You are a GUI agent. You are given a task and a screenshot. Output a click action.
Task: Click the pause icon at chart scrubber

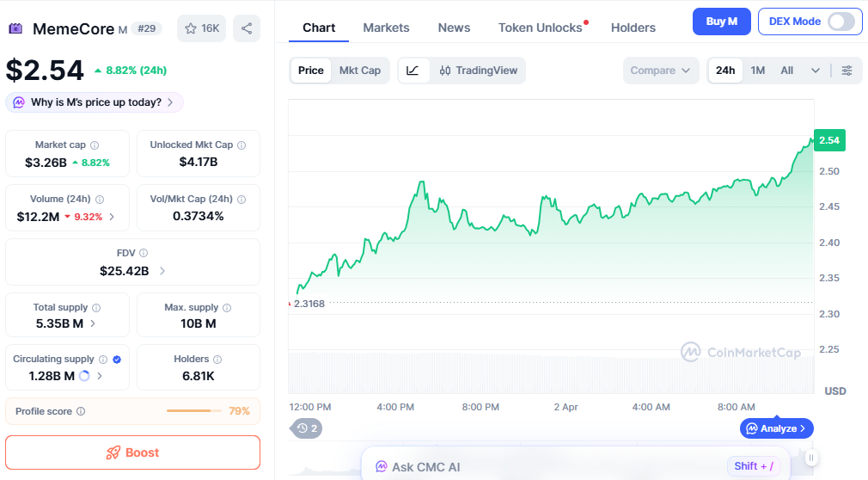(x=811, y=458)
